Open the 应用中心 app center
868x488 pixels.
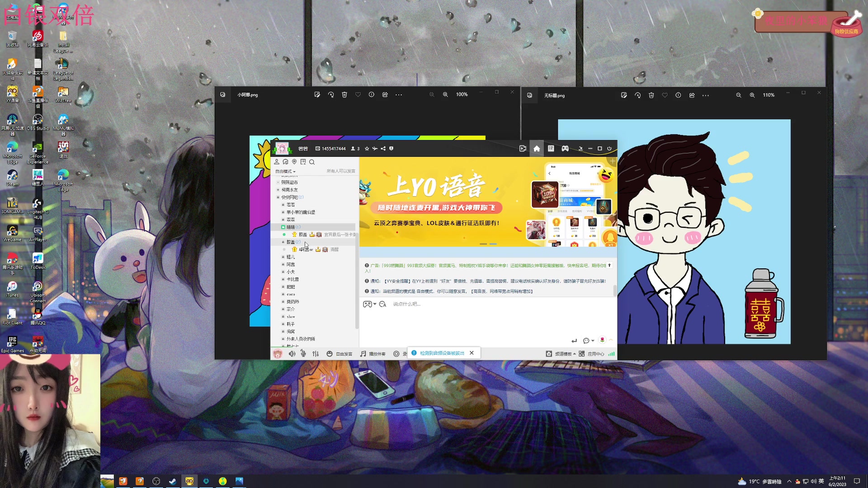click(x=596, y=354)
